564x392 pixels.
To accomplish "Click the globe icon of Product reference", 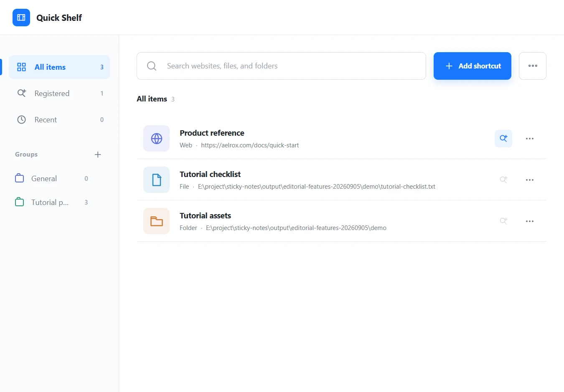I will click(157, 139).
